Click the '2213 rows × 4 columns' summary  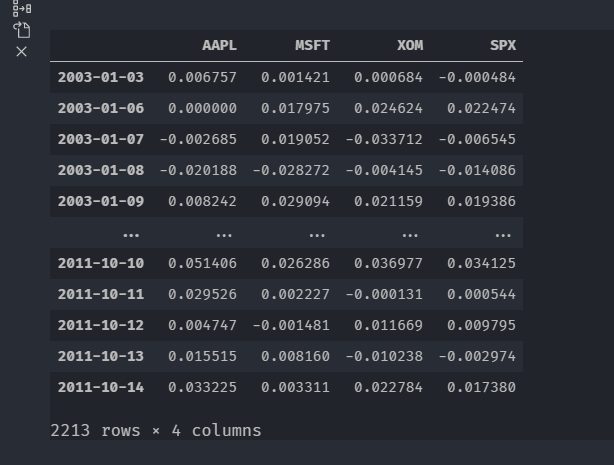pos(156,431)
